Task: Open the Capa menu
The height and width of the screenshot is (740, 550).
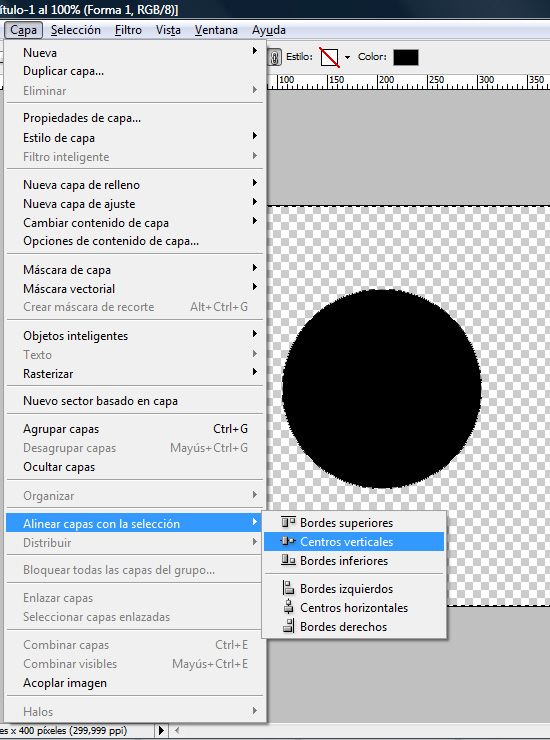Action: [24, 30]
